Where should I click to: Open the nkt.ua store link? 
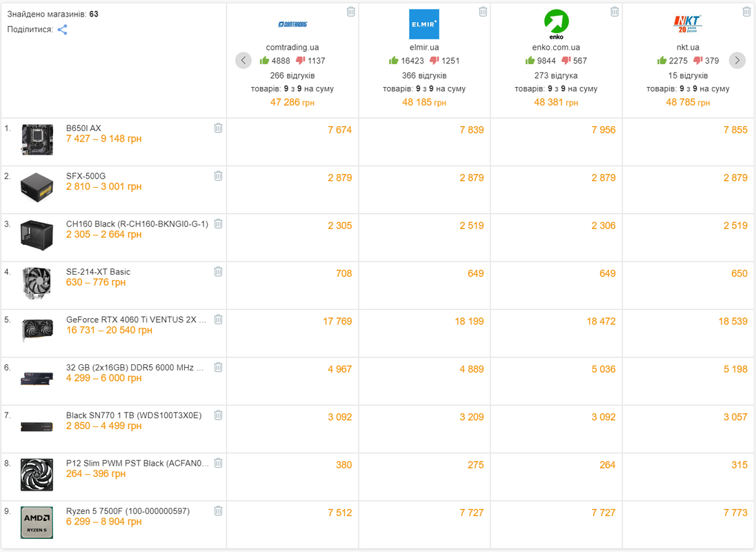click(688, 47)
